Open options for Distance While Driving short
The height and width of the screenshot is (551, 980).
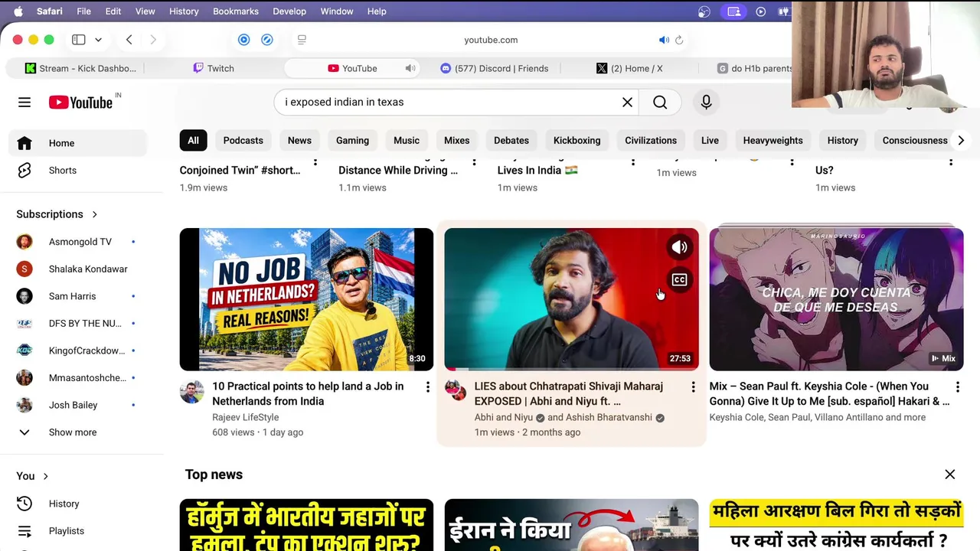tap(474, 161)
